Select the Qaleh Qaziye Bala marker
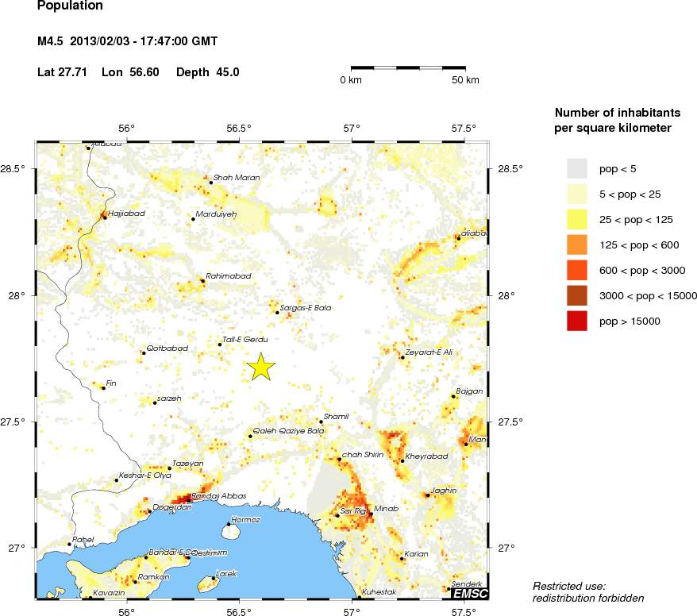Screen dimensions: 697x616 coord(250,437)
